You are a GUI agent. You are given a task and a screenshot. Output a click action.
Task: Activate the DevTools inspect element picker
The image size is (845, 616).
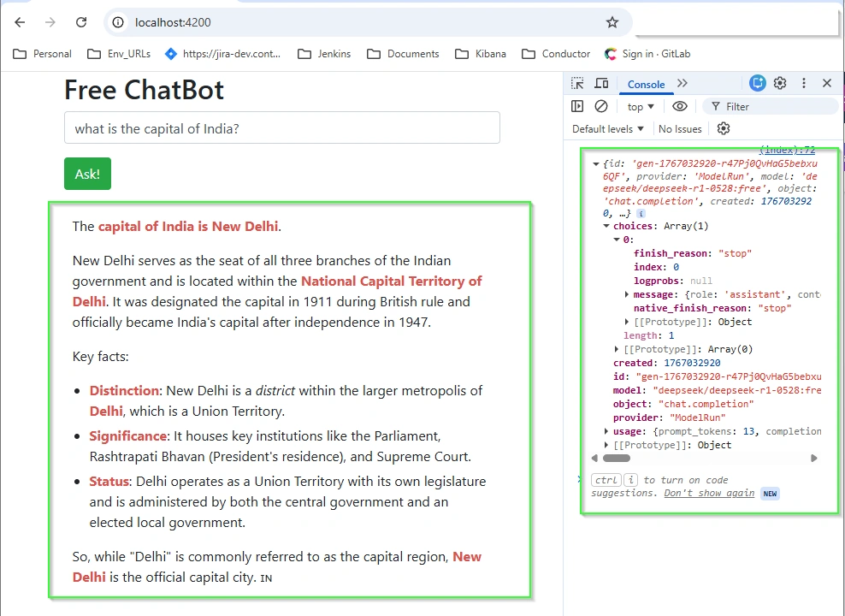pyautogui.click(x=577, y=84)
